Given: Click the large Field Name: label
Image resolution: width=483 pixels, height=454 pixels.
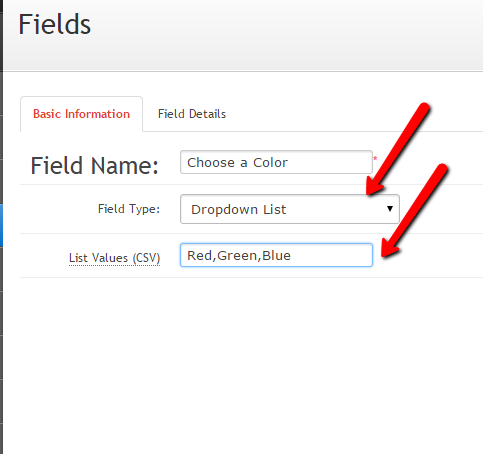Looking at the screenshot, I should [94, 166].
